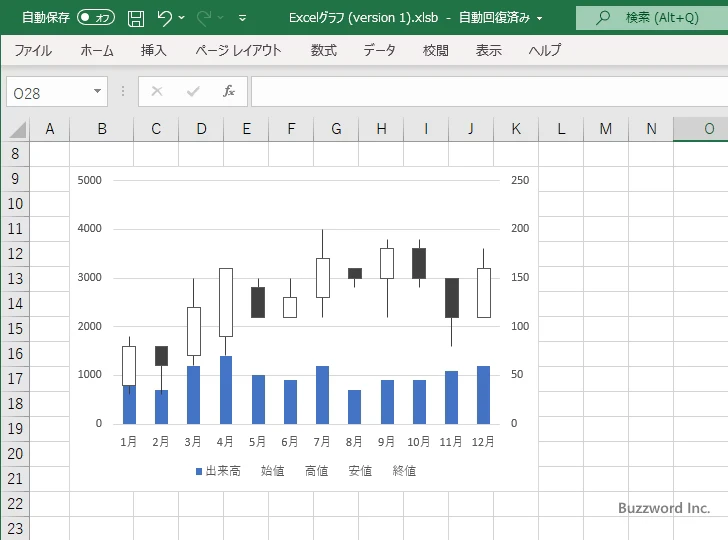
Task: Click the 250 right axis label
Action: click(x=520, y=180)
